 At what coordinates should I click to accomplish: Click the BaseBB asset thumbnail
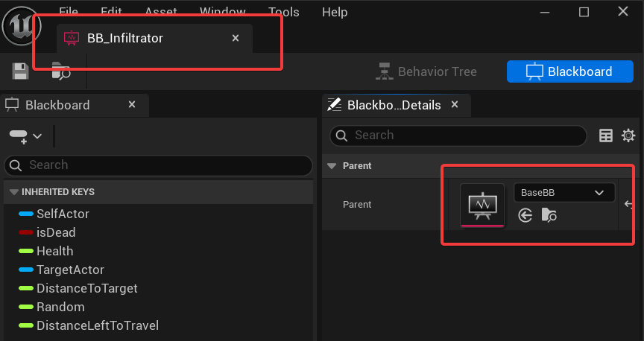pyautogui.click(x=482, y=205)
